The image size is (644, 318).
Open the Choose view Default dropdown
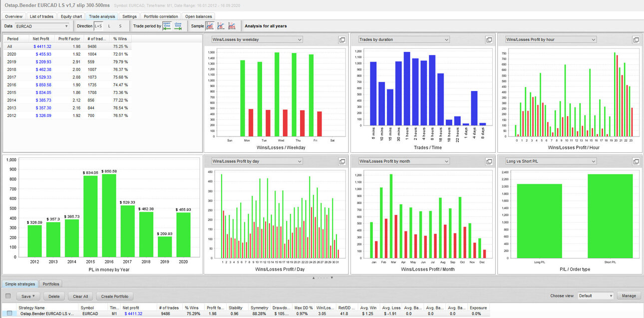(x=595, y=296)
